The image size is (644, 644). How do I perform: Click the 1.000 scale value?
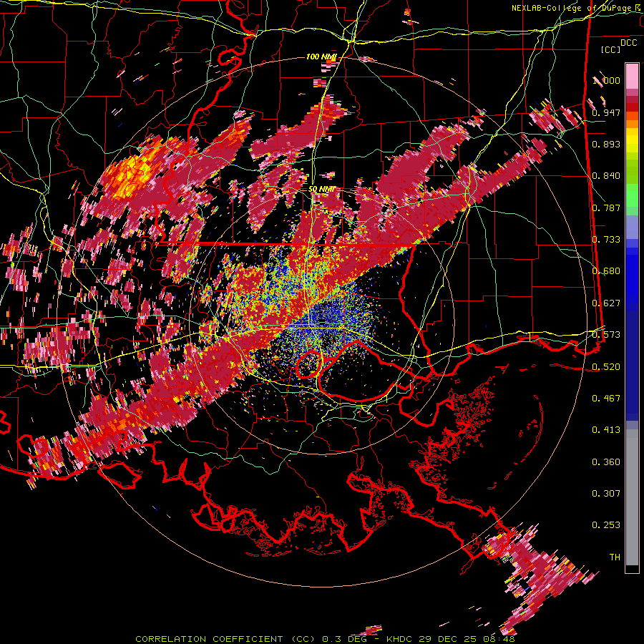tap(606, 80)
